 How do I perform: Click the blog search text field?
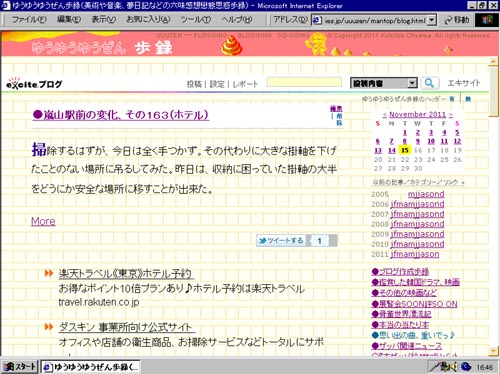click(x=304, y=82)
